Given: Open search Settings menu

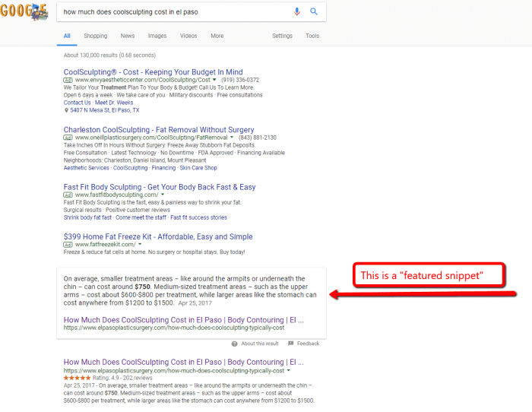Looking at the screenshot, I should click(x=282, y=36).
